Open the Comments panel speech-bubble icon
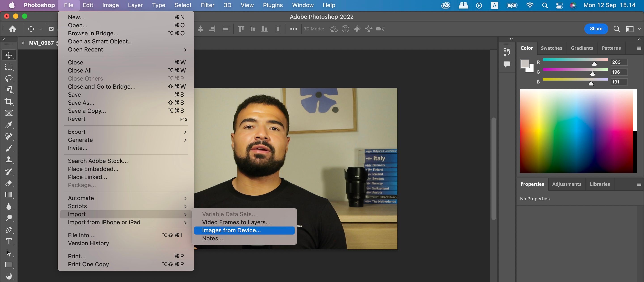Viewport: 644px width, 282px height. click(x=507, y=64)
